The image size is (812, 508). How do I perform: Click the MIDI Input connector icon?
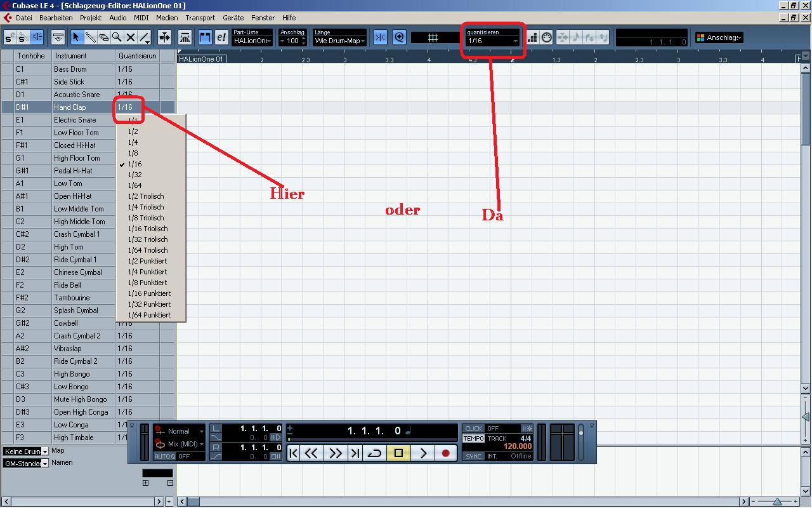click(x=547, y=37)
